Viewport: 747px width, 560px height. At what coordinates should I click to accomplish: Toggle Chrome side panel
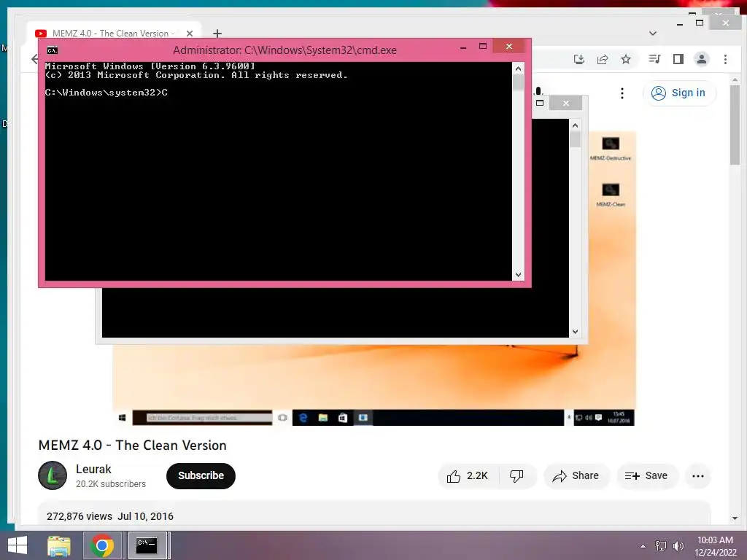[678, 59]
